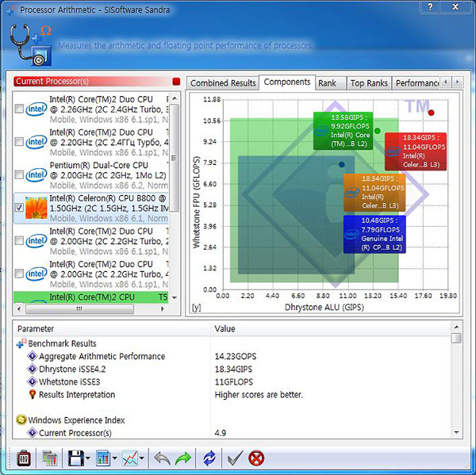Click Aggregate Arithmetic Performance diamond icon
This screenshot has height=475, width=476.
pos(33,356)
